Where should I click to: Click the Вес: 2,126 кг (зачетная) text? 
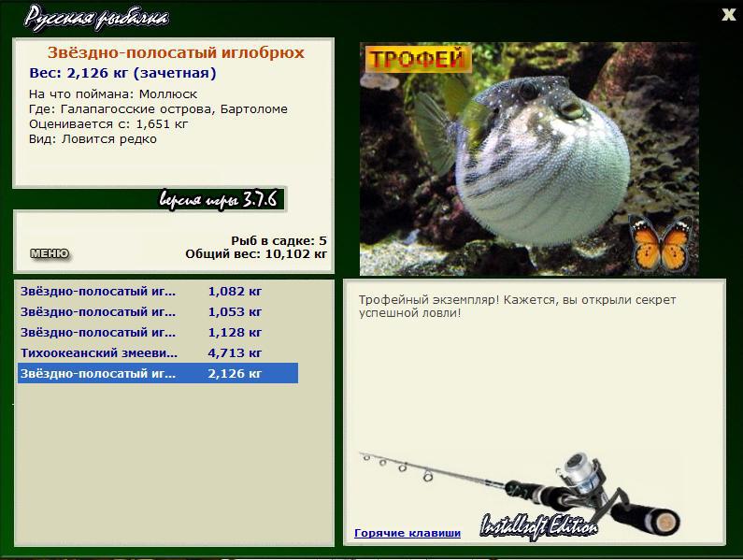122,73
